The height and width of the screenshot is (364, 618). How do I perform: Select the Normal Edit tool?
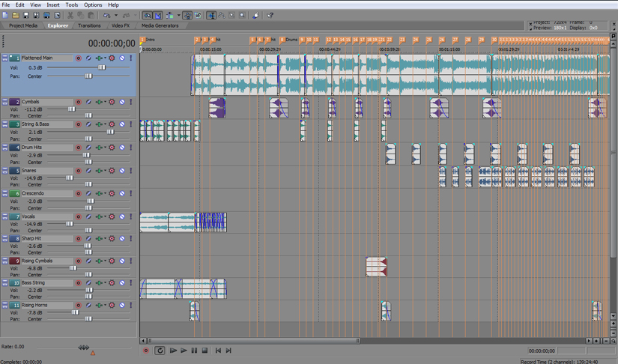pyautogui.click(x=211, y=16)
